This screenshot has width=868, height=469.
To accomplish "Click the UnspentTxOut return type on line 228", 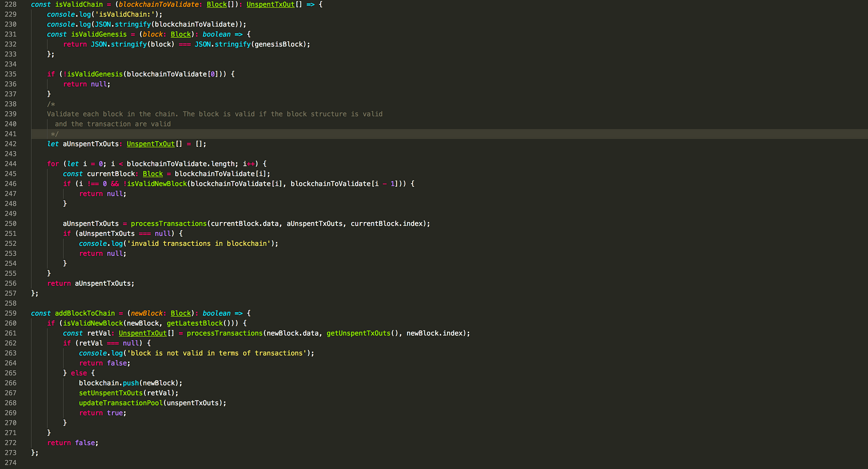I will click(270, 4).
